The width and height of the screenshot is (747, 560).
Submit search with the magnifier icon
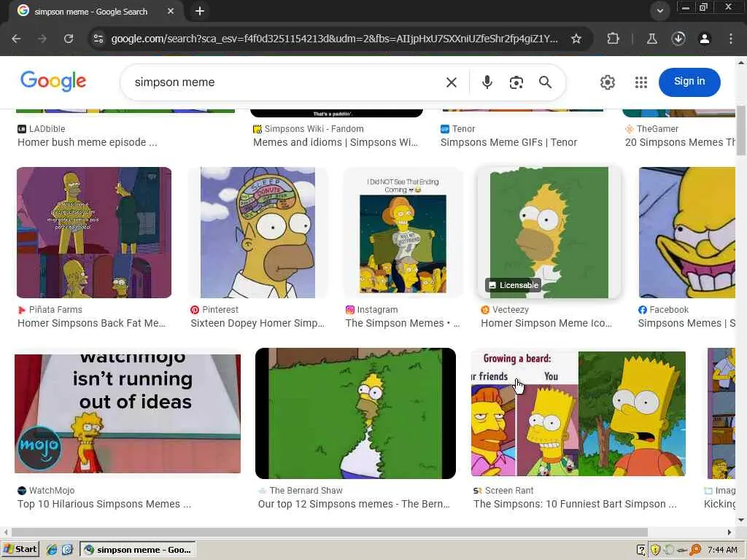pos(546,82)
